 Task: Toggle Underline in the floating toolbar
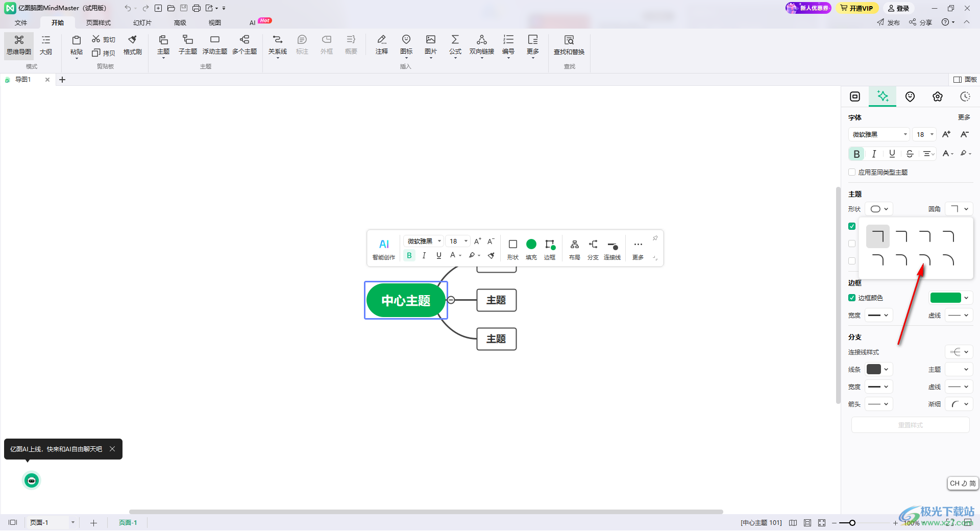pos(439,255)
